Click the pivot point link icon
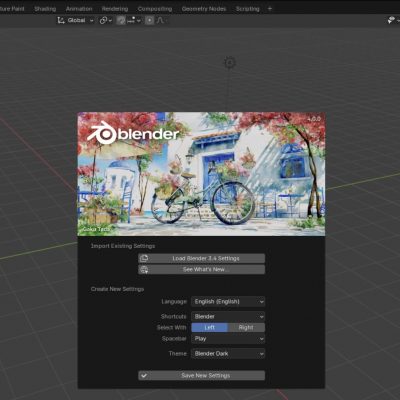Screen dimensions: 400x400 coord(103,20)
